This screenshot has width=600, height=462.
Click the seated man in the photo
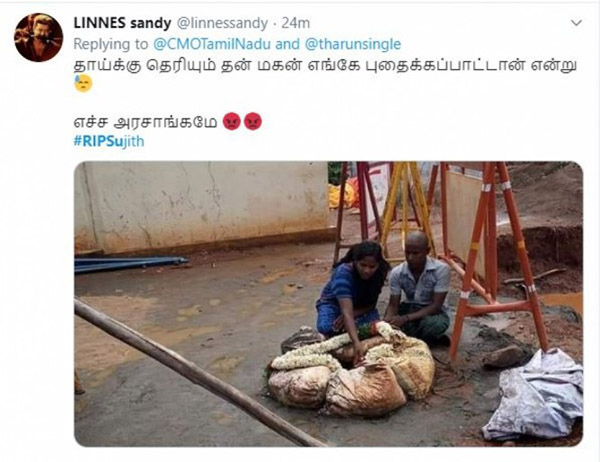[420, 289]
